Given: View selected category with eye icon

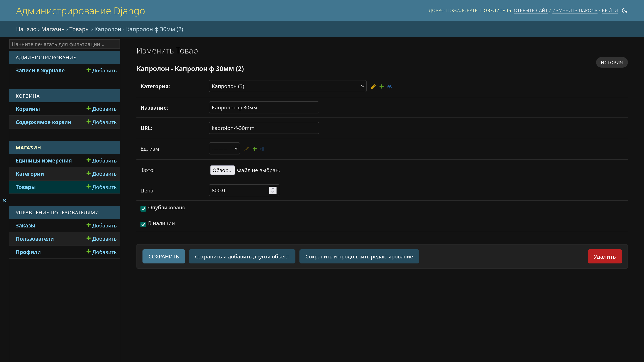Looking at the screenshot, I should (x=389, y=86).
